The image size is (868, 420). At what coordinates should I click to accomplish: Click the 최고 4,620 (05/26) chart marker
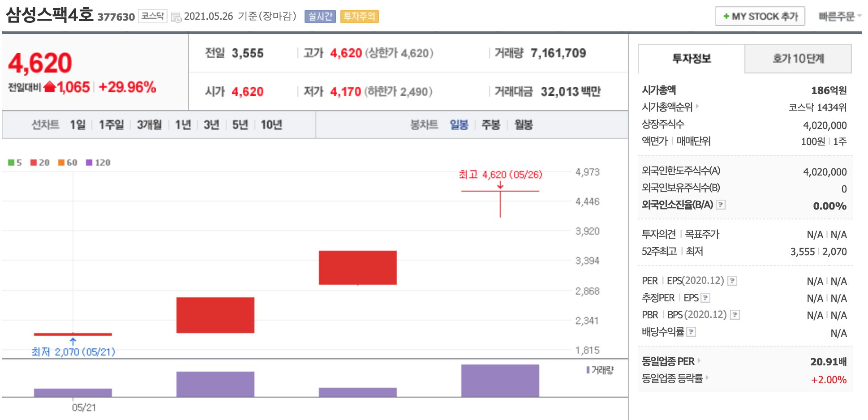point(500,175)
